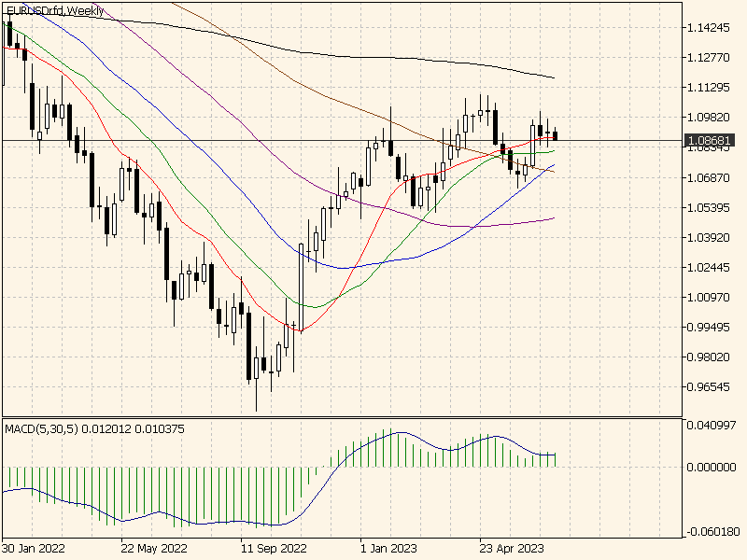The width and height of the screenshot is (747, 560).
Task: Click the 22 May 2022 date label
Action: [154, 549]
